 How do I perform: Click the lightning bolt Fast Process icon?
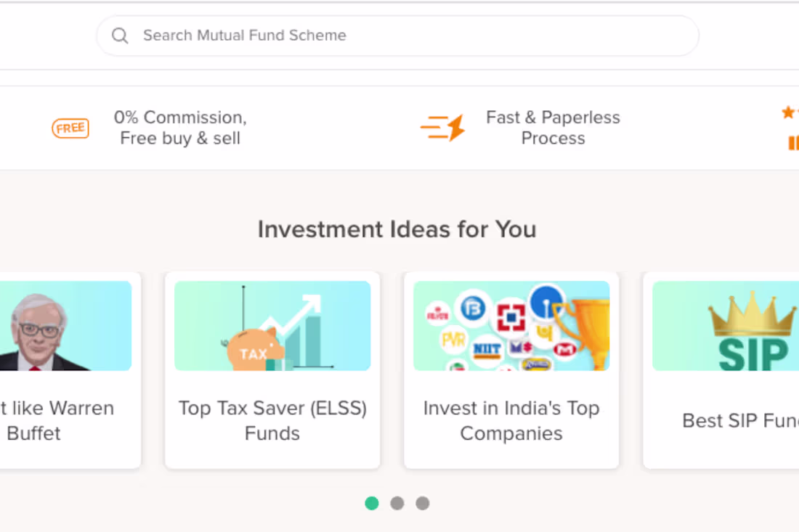click(x=443, y=127)
